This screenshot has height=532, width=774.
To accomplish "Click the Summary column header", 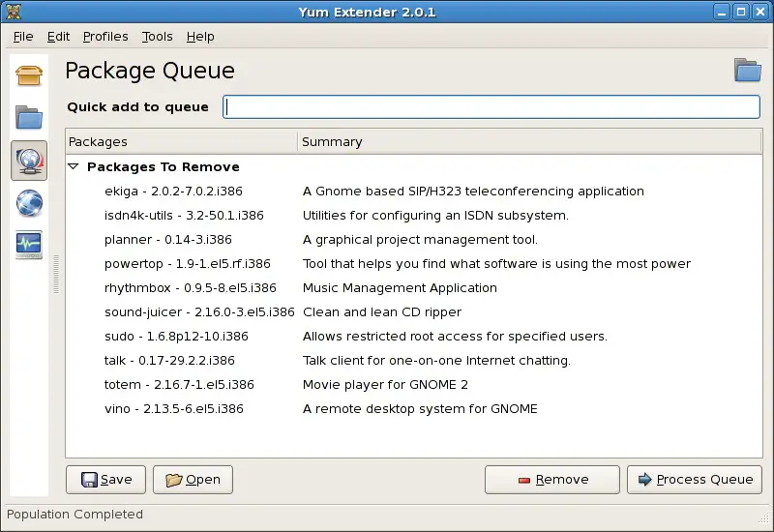I will coord(529,141).
